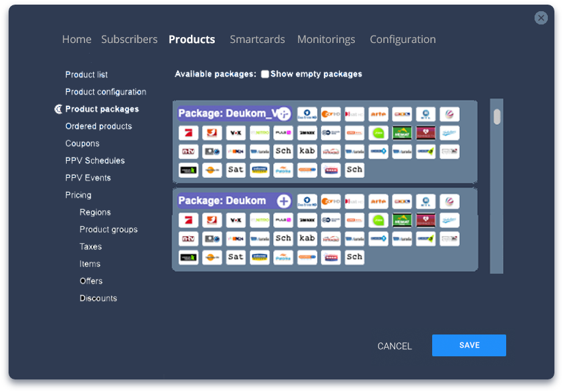This screenshot has width=563, height=392.
Task: Click the n-tv icon in second Deukom package
Action: click(x=188, y=239)
